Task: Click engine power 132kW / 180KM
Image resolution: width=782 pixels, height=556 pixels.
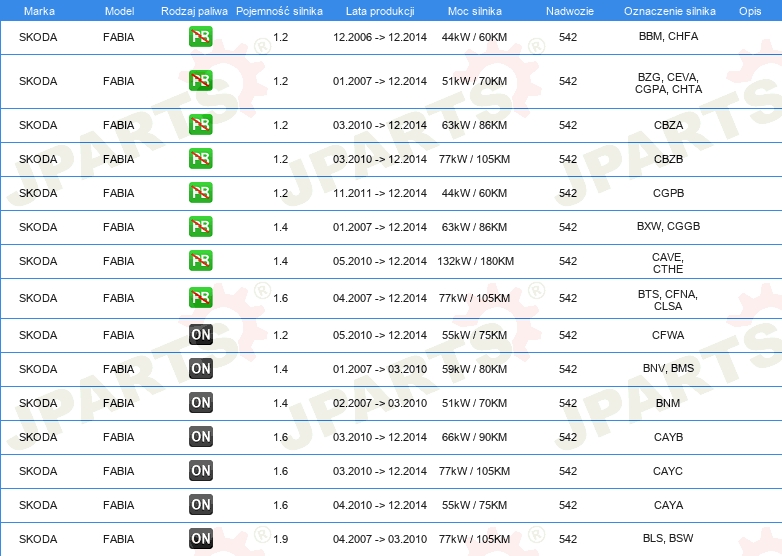Action: pos(475,260)
